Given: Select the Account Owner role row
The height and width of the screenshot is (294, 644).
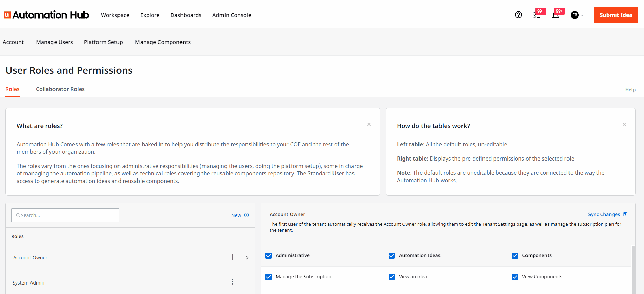Looking at the screenshot, I should 130,257.
